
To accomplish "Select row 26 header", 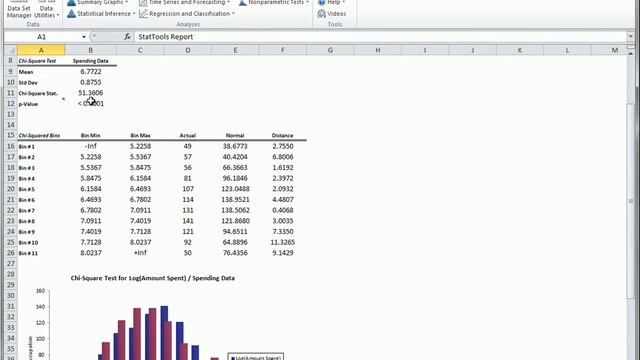I will (x=11, y=253).
